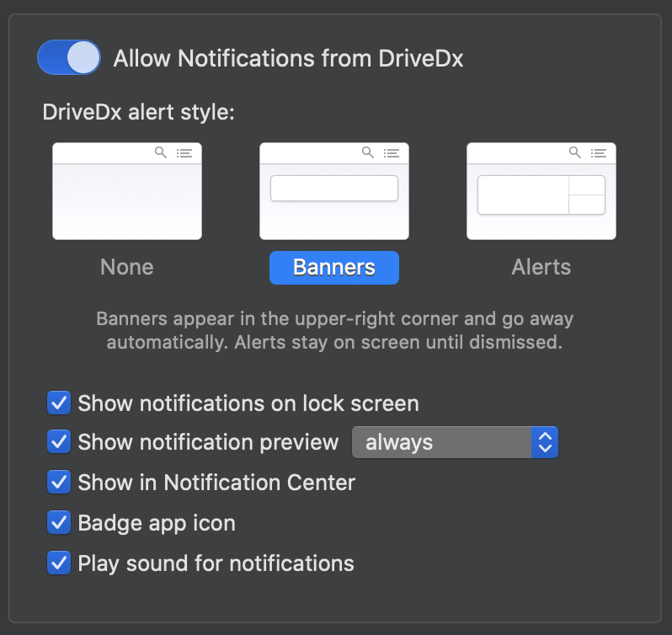This screenshot has width=672, height=635.
Task: Toggle Allow Notifications from DriveDx switch
Action: click(x=69, y=57)
